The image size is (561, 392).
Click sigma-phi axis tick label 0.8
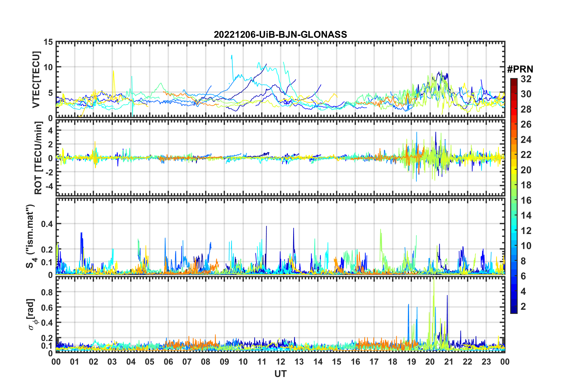47,292
